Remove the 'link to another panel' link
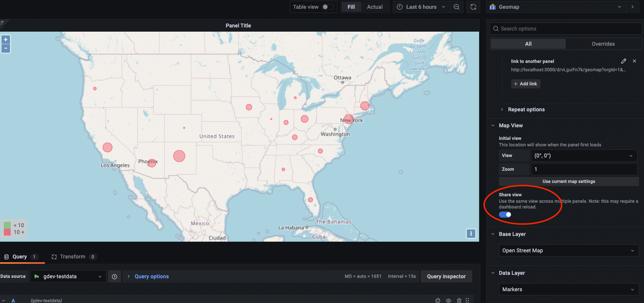Viewport: 644px width, 303px height. coord(634,61)
